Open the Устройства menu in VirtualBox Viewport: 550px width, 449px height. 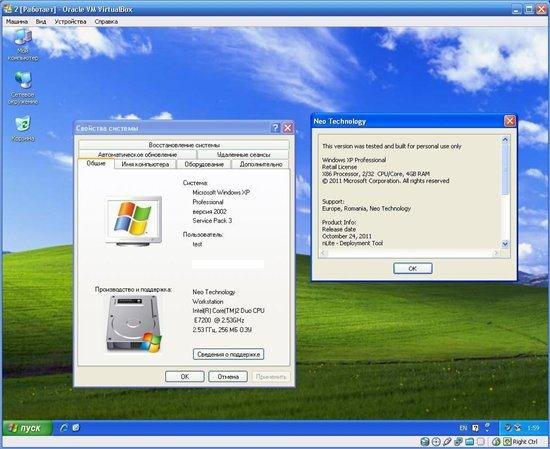click(x=70, y=21)
